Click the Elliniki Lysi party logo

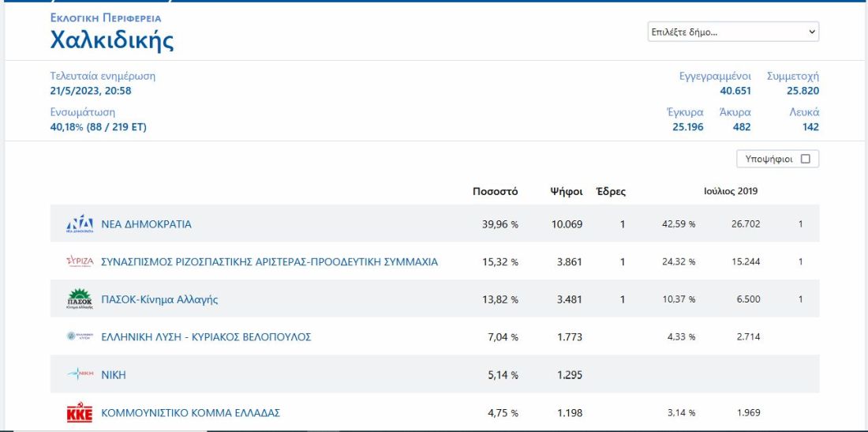click(80, 336)
